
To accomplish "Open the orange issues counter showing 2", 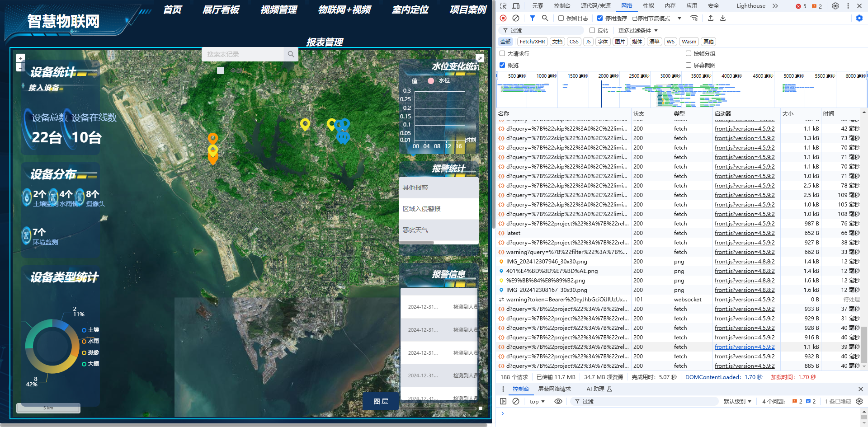I will click(817, 6).
